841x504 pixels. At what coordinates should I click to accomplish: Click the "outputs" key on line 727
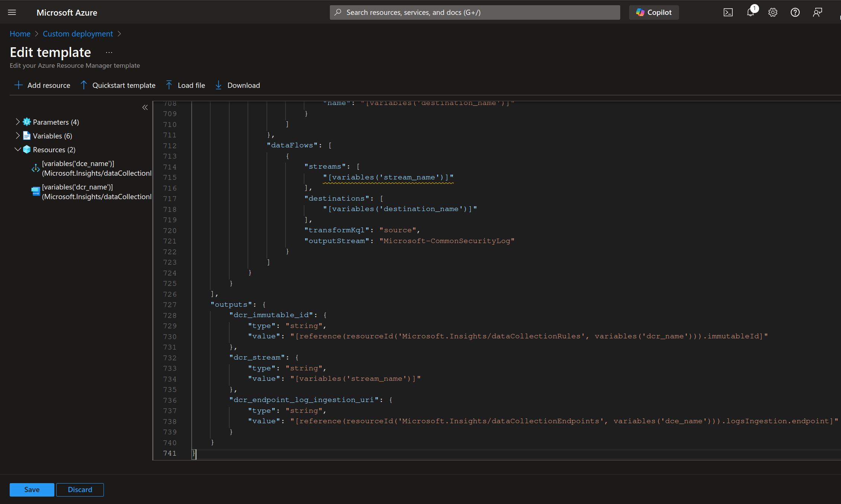(231, 304)
